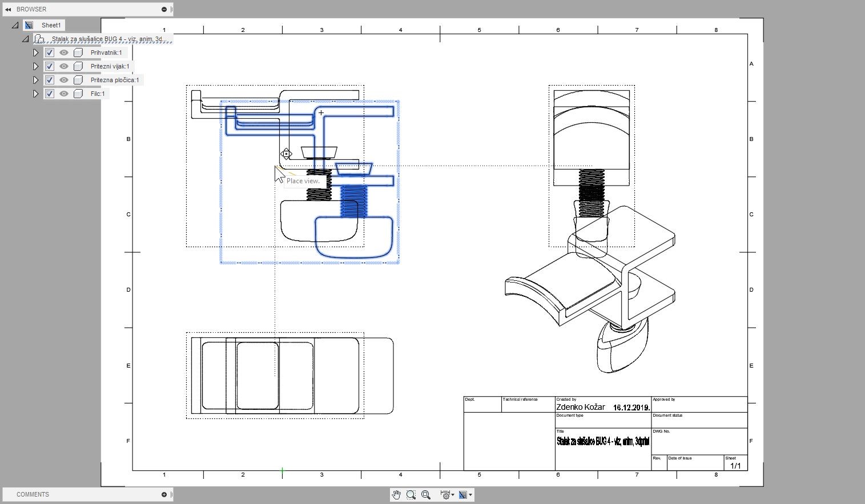Click the minus icon in Browser header
This screenshot has width=865, height=504.
(x=164, y=9)
